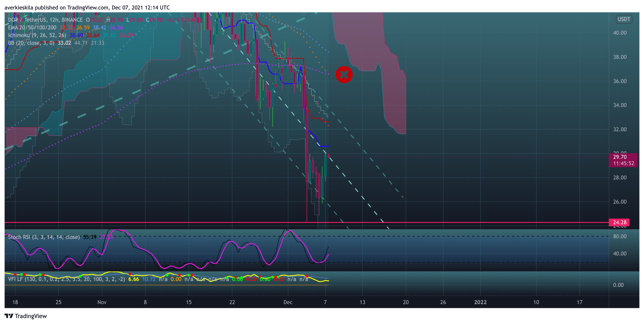This screenshot has width=644, height=324.
Task: Click the 80.00 Stoch RSI scale label
Action: click(x=620, y=236)
